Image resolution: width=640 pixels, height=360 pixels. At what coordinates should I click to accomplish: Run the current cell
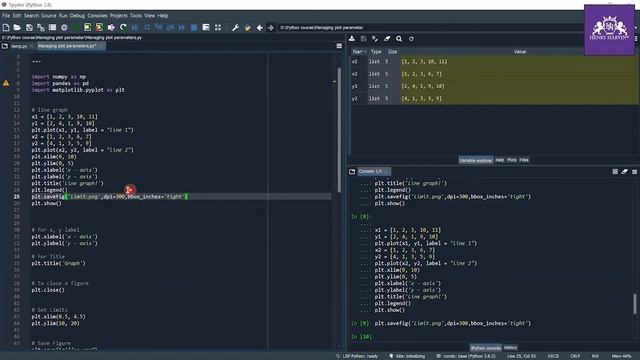pos(87,28)
